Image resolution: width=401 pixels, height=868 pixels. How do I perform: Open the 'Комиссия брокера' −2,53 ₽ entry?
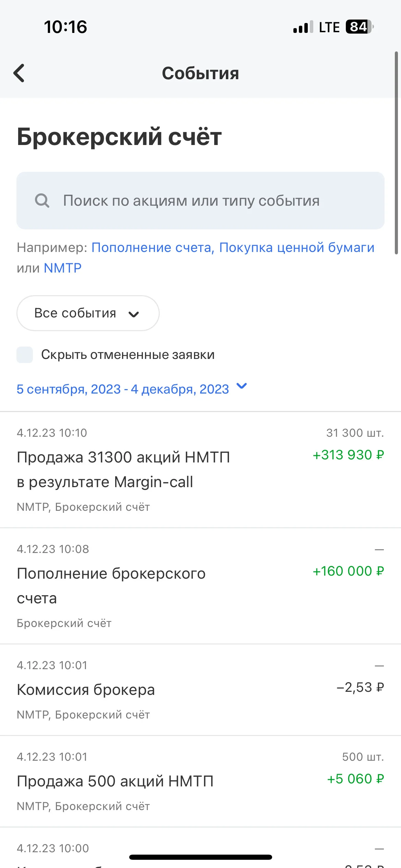click(x=200, y=690)
